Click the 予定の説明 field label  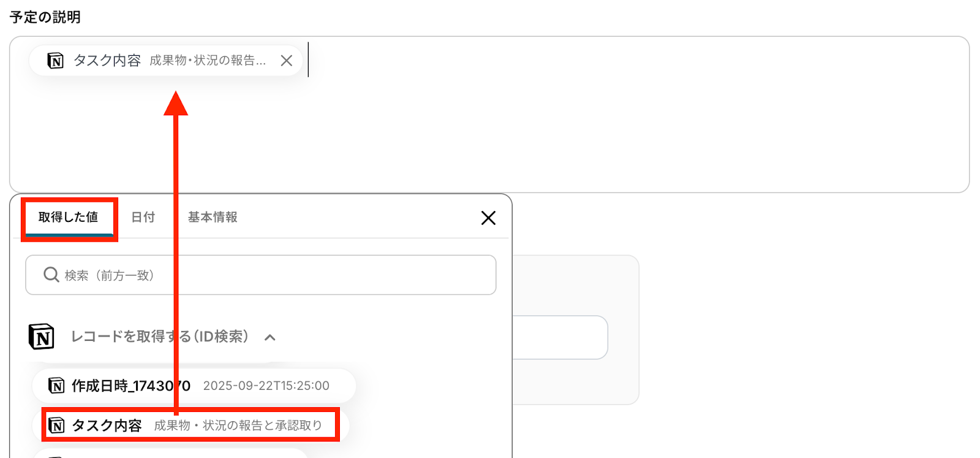[45, 17]
